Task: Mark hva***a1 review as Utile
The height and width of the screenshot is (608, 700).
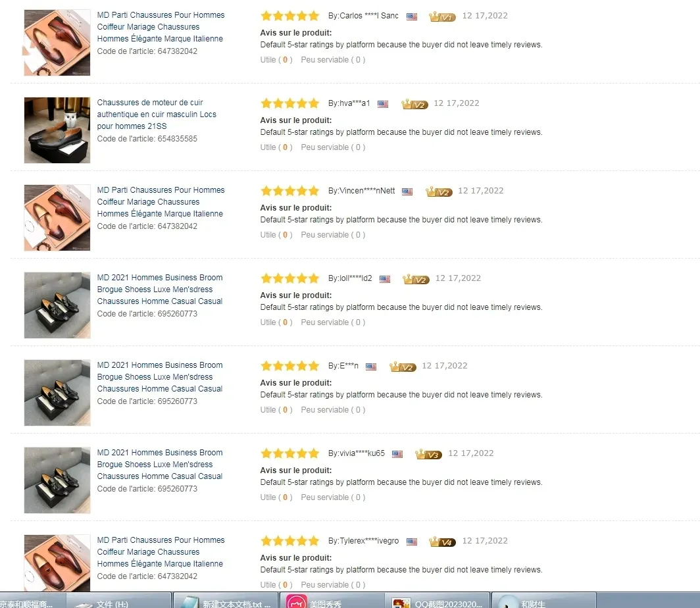Action: tap(276, 147)
